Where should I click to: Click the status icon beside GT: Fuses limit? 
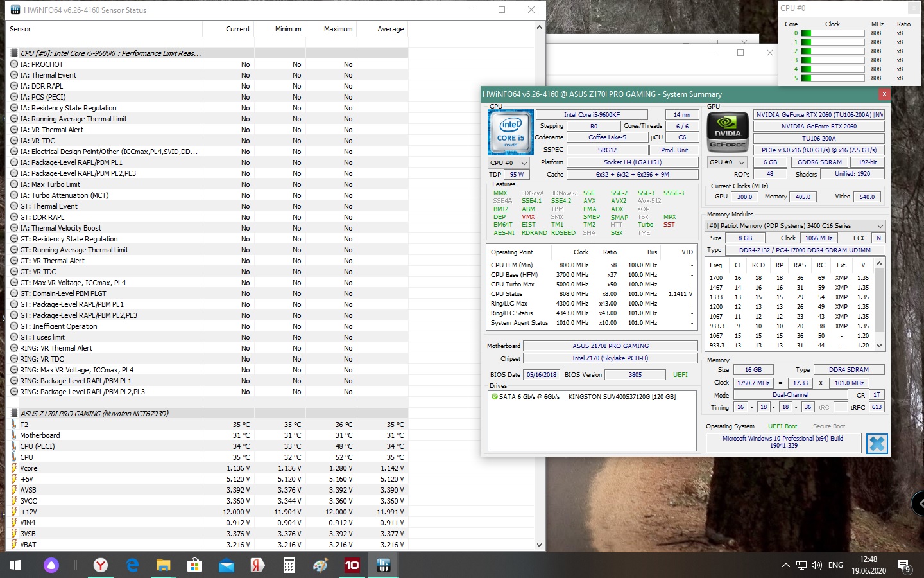tap(14, 337)
